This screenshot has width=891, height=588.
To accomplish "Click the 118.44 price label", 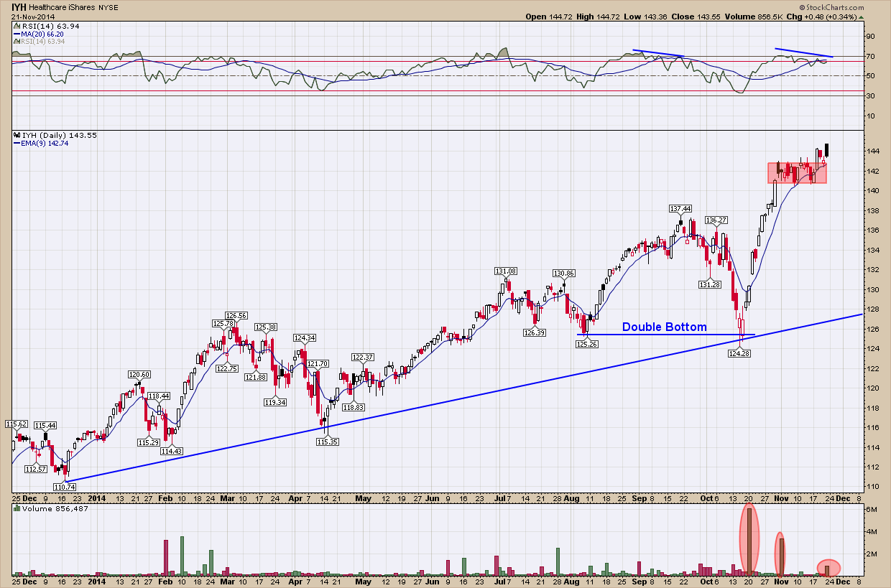I will 159,396.
